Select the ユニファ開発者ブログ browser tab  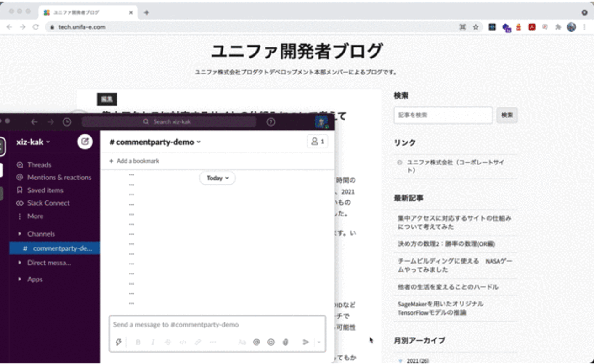[x=88, y=12]
